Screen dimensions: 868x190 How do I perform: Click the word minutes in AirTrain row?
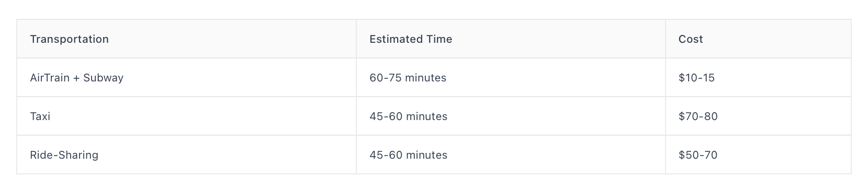[425, 78]
